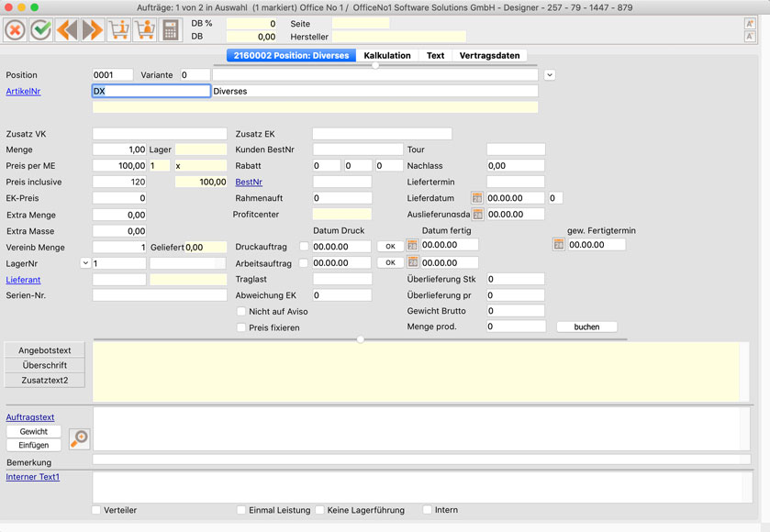Viewport: 770px width, 532px height.
Task: Toggle the Arbeitsauftrag checkbox
Action: [304, 263]
